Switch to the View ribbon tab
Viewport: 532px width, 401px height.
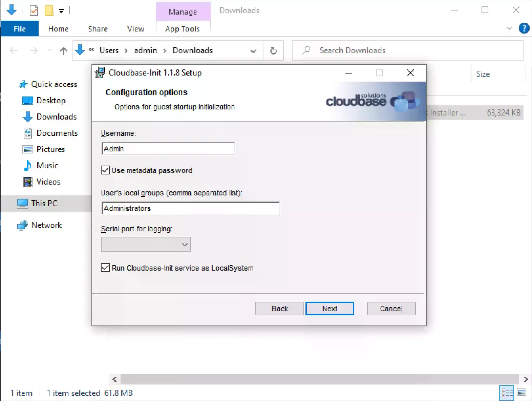tap(136, 29)
